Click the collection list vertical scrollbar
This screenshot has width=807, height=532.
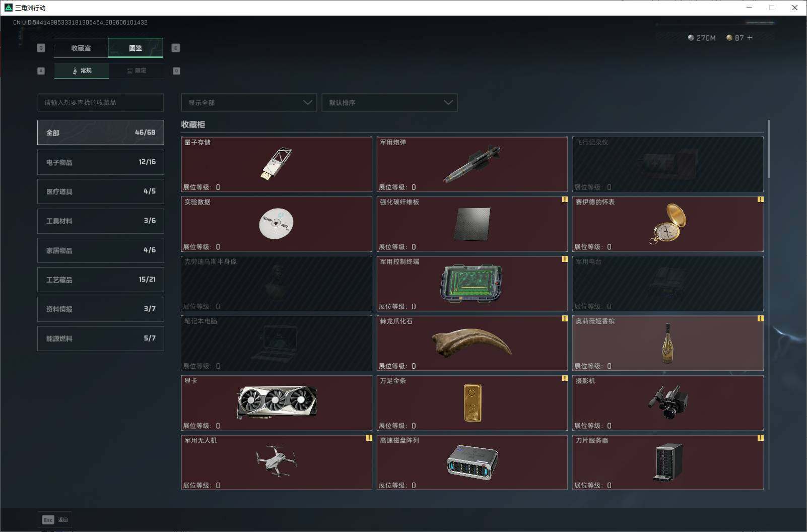(769, 149)
